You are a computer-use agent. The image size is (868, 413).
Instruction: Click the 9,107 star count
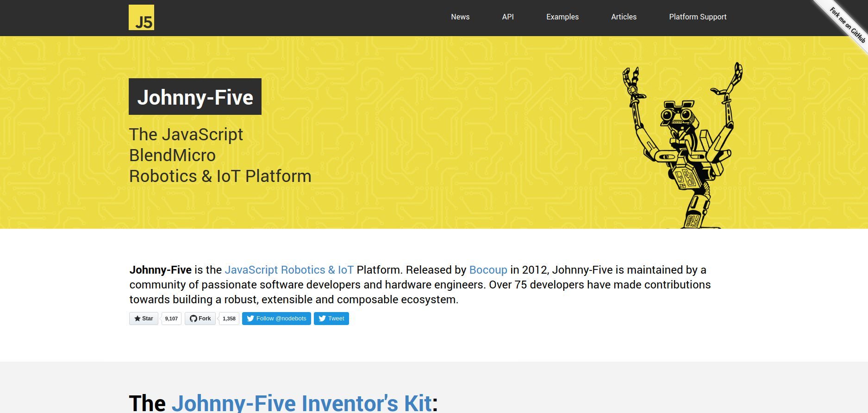(171, 319)
